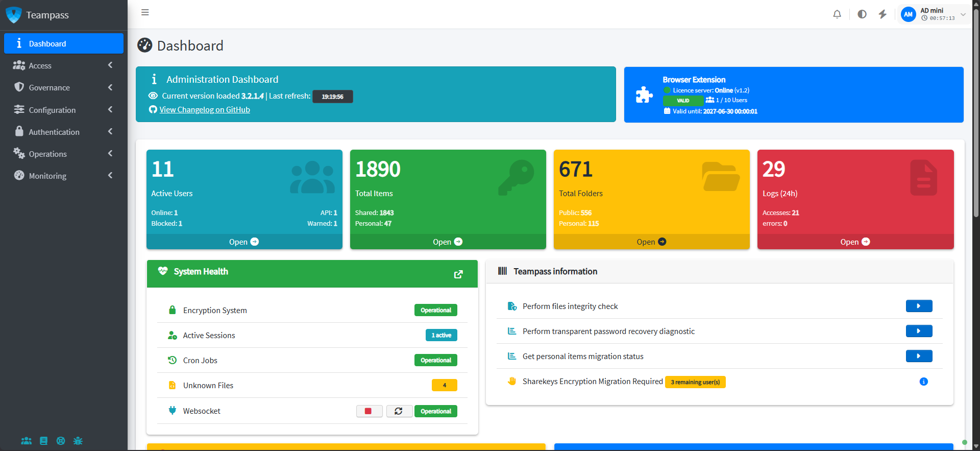
Task: Open the AD mini user dropdown arrow
Action: point(963,14)
